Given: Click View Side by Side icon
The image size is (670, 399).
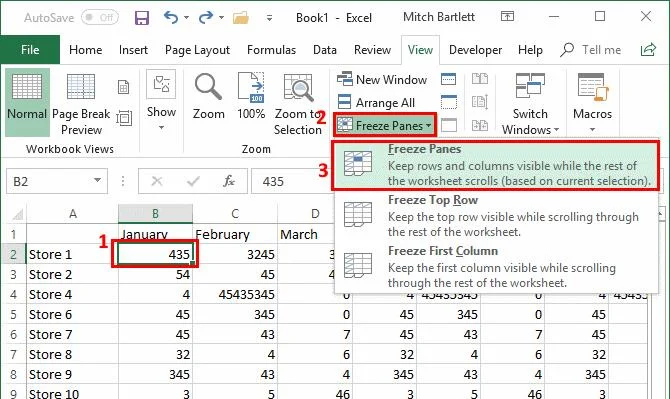Looking at the screenshot, I should (479, 79).
